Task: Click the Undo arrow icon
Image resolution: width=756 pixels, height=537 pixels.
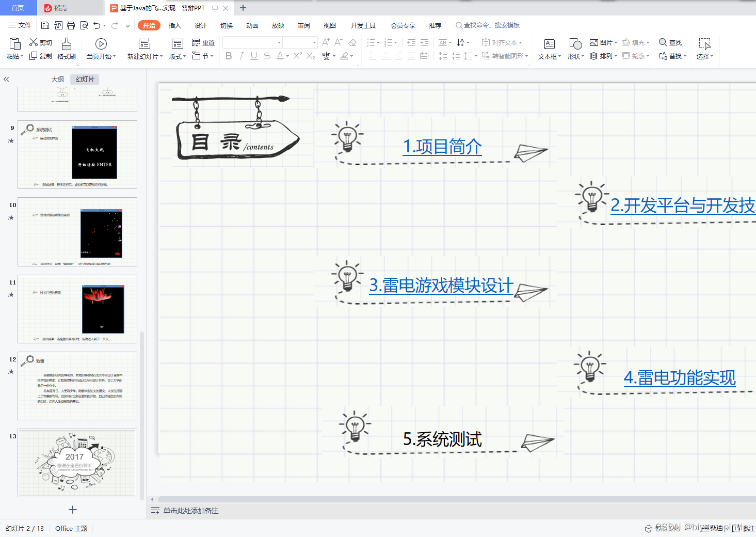Action: point(96,25)
